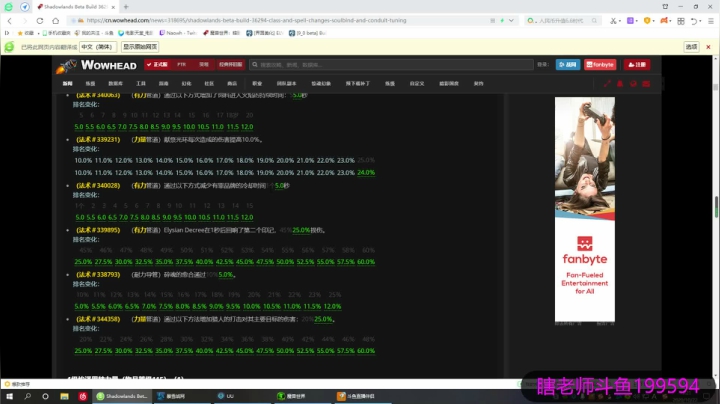The image size is (720, 404).
Task: Select the checked 正式服 version toggle
Action: (x=157, y=65)
